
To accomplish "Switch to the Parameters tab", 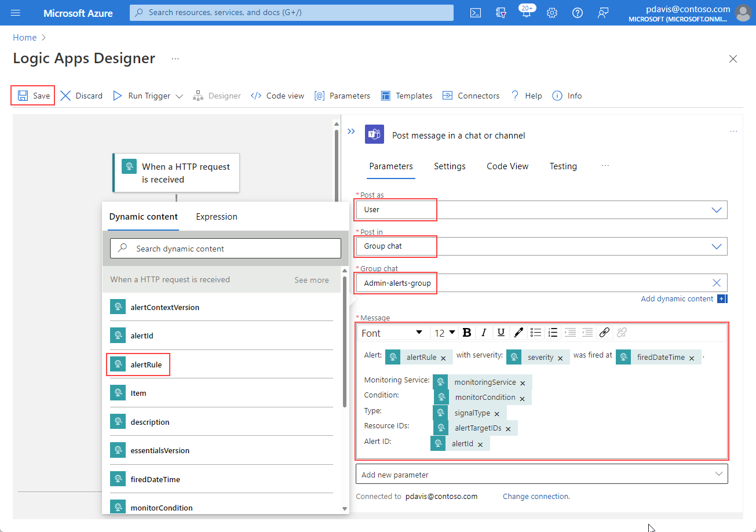I will pos(391,166).
